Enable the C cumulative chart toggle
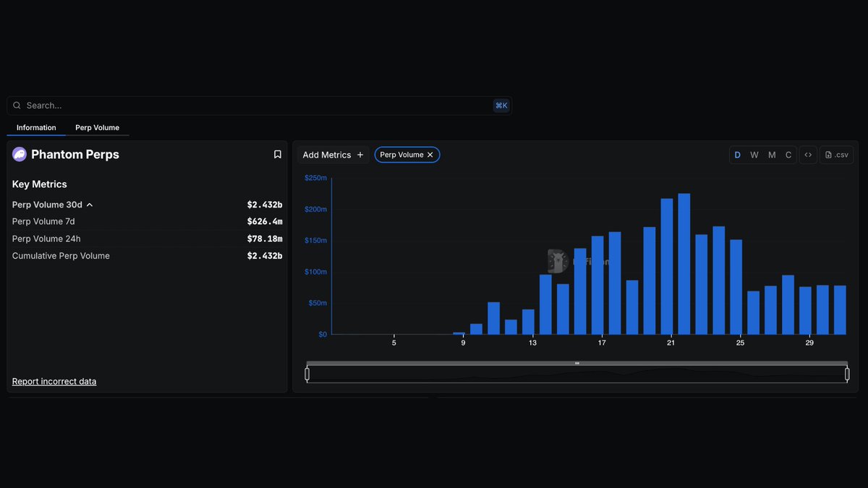 click(788, 155)
